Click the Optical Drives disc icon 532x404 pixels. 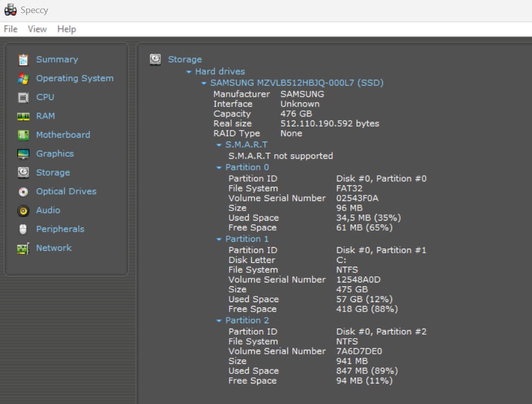[x=23, y=192]
